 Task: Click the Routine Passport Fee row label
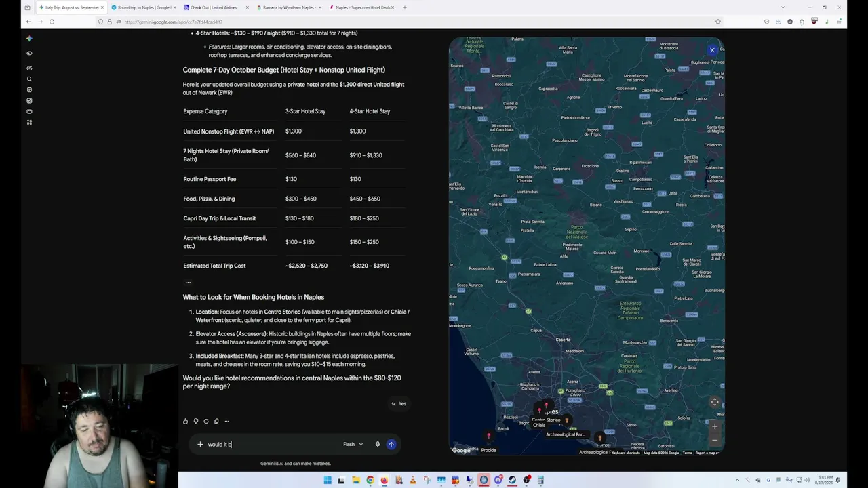(x=210, y=179)
